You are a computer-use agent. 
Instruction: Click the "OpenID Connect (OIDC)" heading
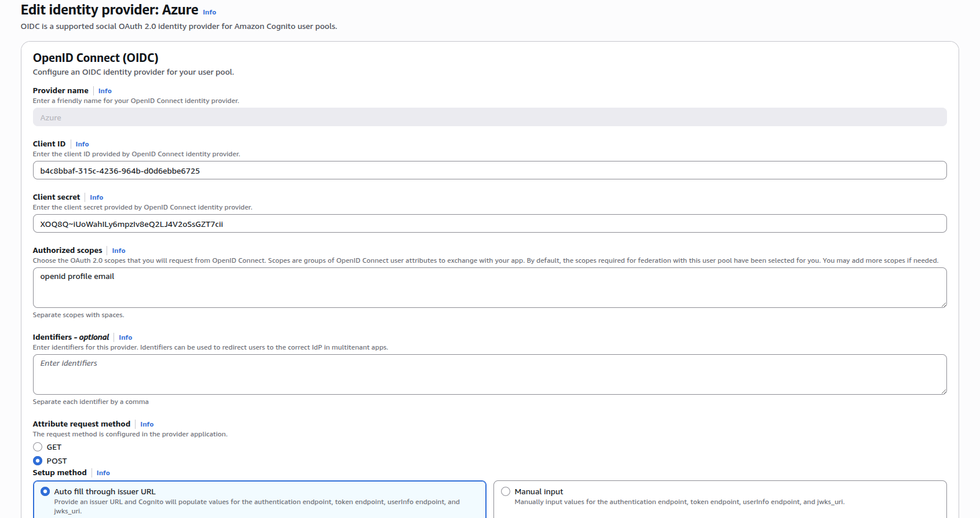point(96,58)
